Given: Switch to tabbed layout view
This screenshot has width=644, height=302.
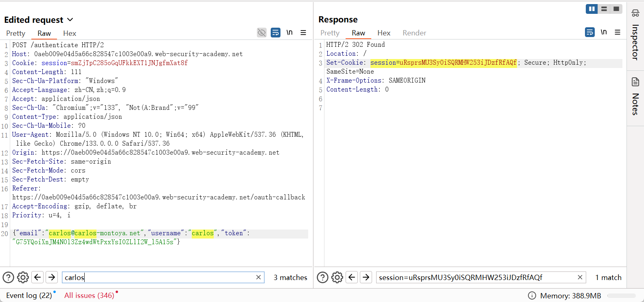Looking at the screenshot, I should [x=616, y=9].
